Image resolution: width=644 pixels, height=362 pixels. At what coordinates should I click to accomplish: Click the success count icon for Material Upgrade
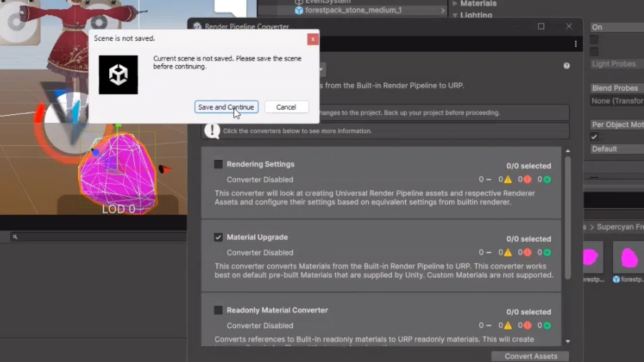(x=547, y=253)
